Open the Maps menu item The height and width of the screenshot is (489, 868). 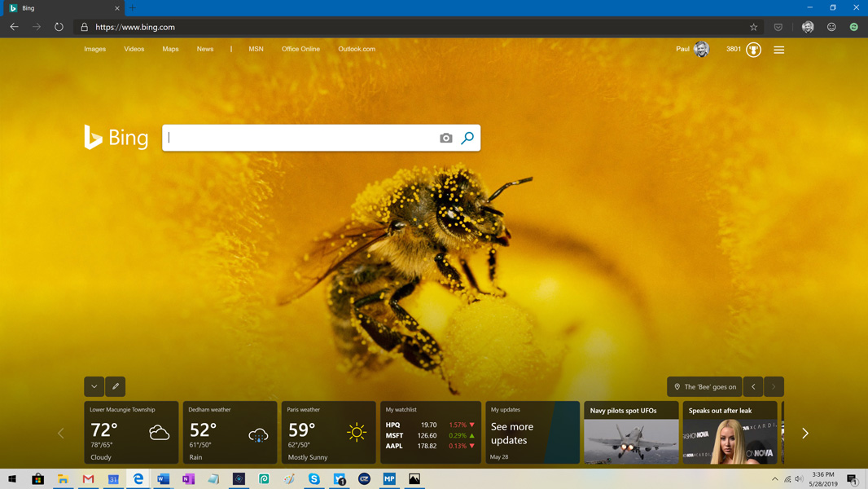point(170,49)
